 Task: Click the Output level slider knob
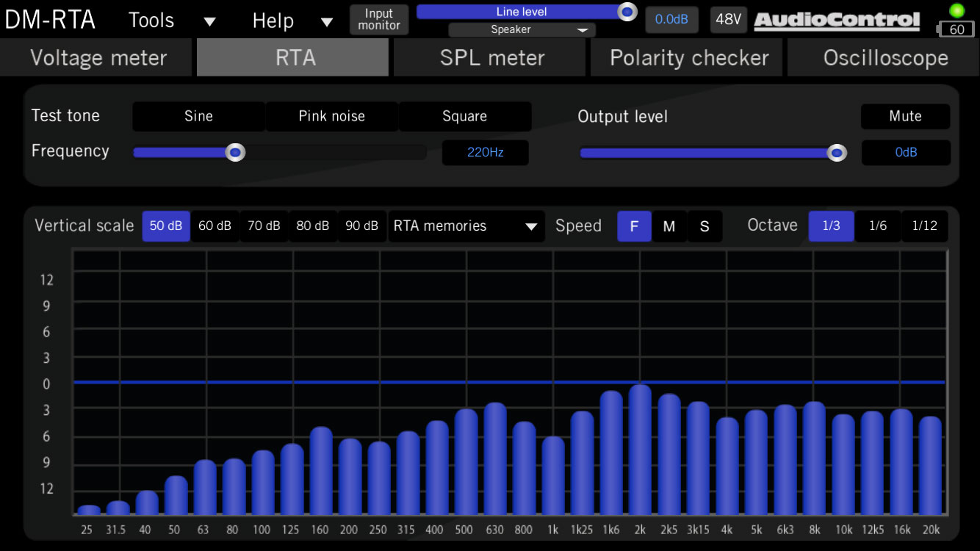837,152
